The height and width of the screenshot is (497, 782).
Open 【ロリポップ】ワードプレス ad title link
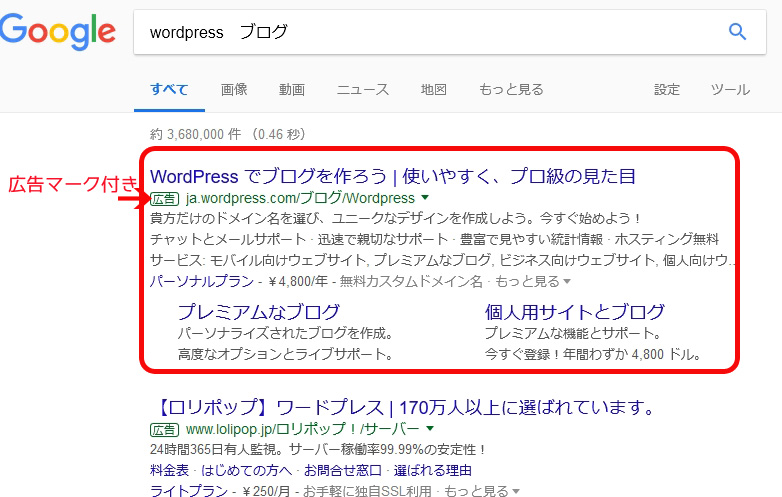(403, 408)
